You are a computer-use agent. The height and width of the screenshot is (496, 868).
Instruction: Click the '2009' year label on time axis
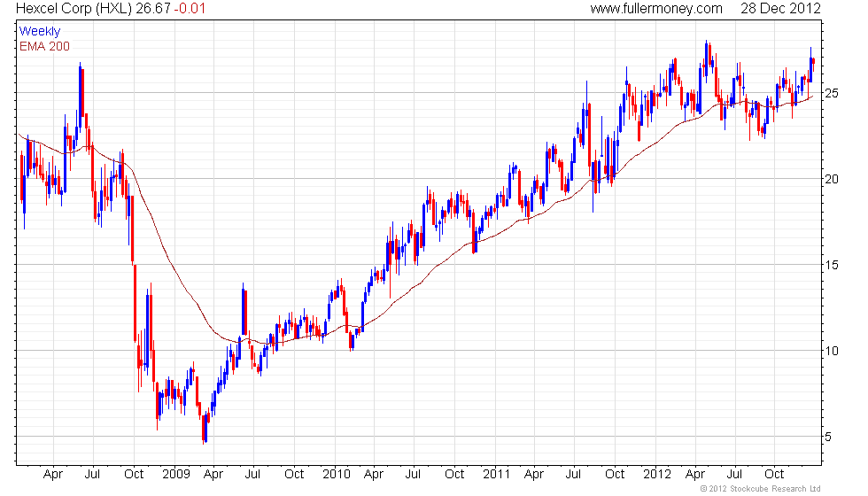tap(176, 475)
